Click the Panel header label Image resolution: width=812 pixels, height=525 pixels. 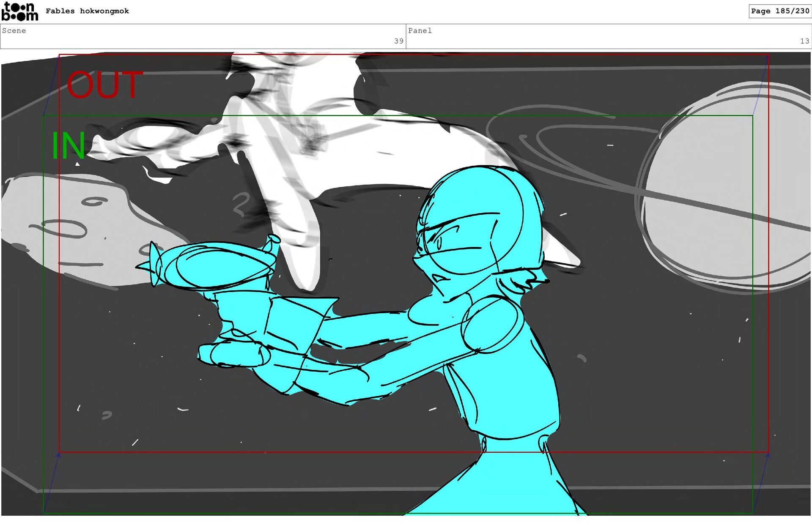420,30
